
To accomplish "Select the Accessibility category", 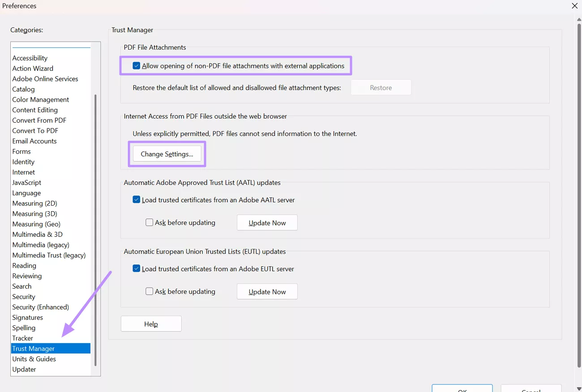I will [x=30, y=58].
